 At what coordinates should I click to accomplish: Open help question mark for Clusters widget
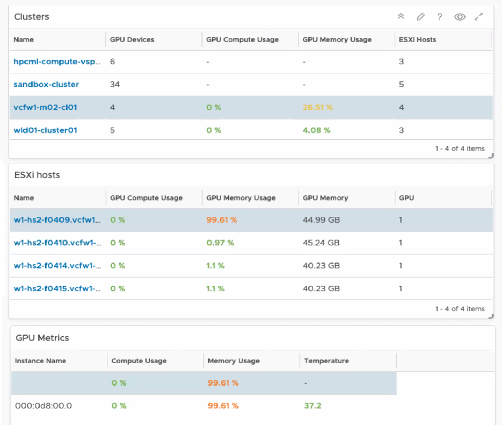[440, 17]
